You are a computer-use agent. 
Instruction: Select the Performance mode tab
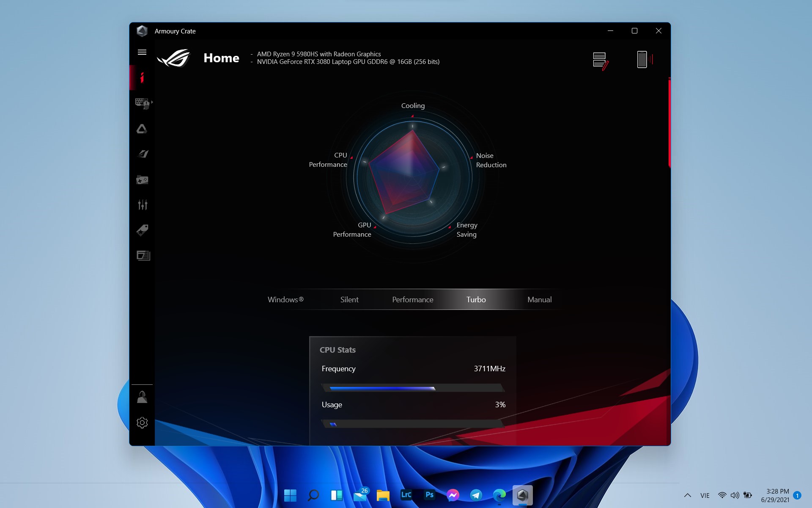(x=413, y=299)
